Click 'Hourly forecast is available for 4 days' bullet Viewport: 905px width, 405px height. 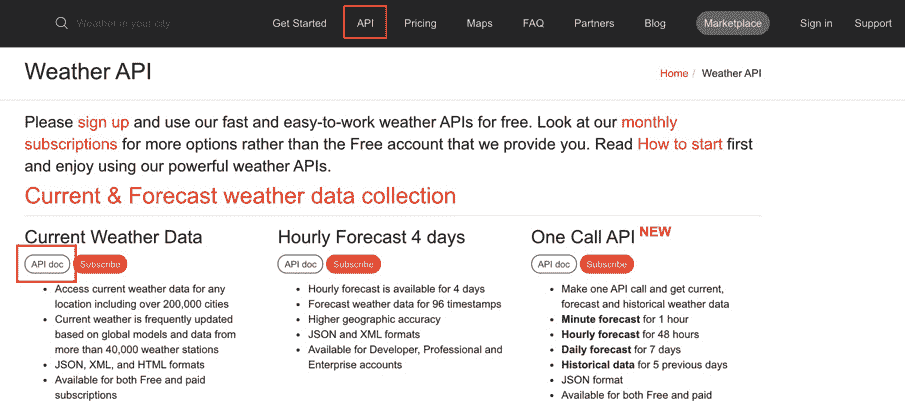click(x=397, y=288)
